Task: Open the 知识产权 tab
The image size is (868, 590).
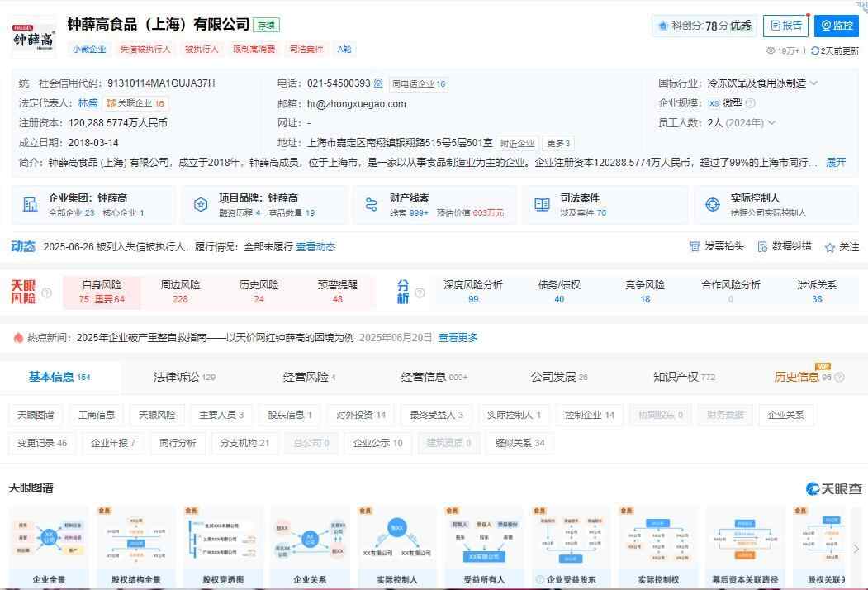Action: coord(683,377)
